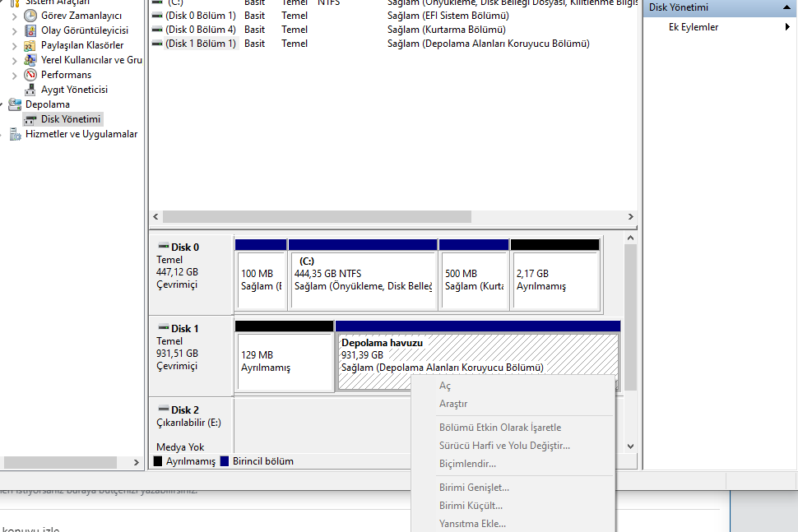This screenshot has width=798, height=532.
Task: Click the Disk 2 drive icon
Action: tap(164, 409)
